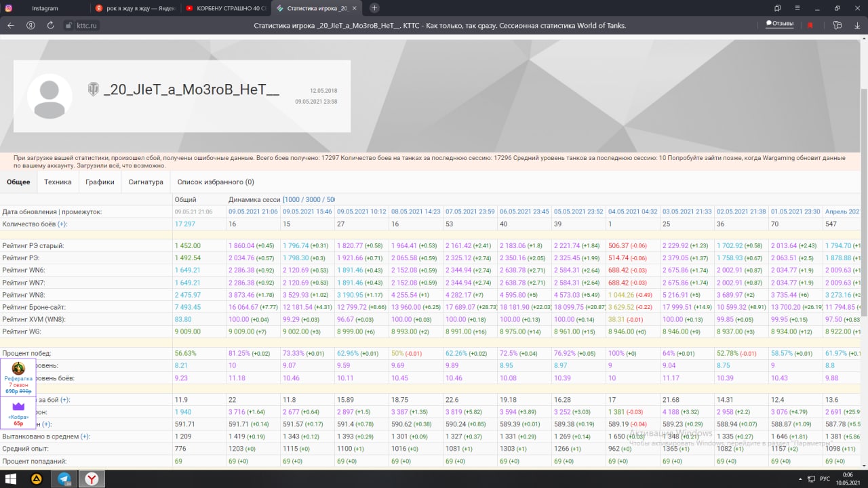Switch to the 'рок я жду' Yandex tab
The width and height of the screenshot is (868, 488).
point(135,8)
